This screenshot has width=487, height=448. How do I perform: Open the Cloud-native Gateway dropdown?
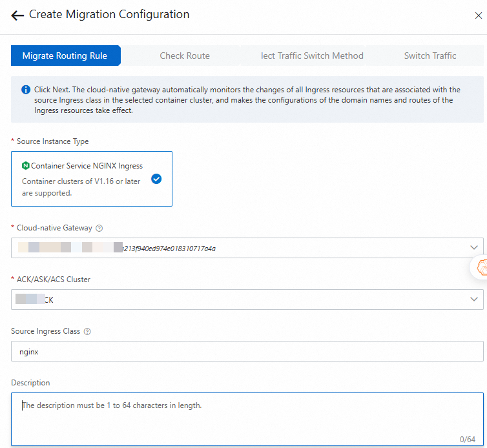pos(247,248)
